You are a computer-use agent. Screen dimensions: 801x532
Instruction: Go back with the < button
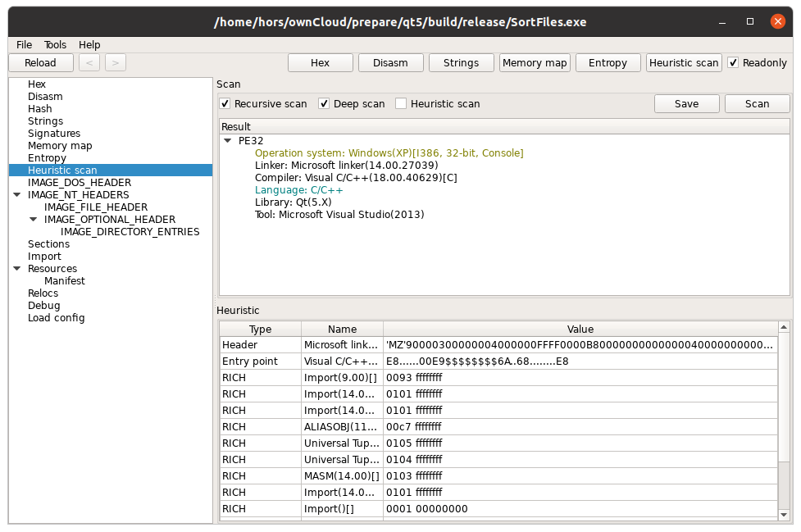click(89, 63)
